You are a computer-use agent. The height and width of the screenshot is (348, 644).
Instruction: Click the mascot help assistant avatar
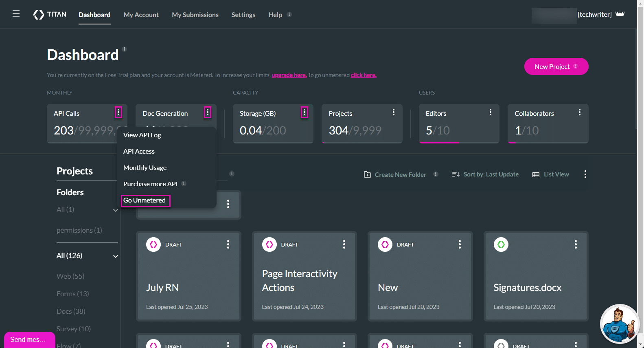click(619, 324)
